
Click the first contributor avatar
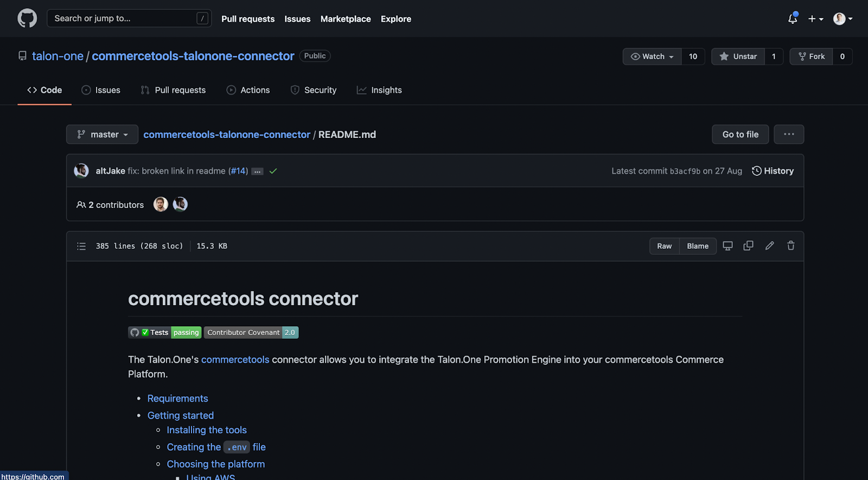pos(161,204)
